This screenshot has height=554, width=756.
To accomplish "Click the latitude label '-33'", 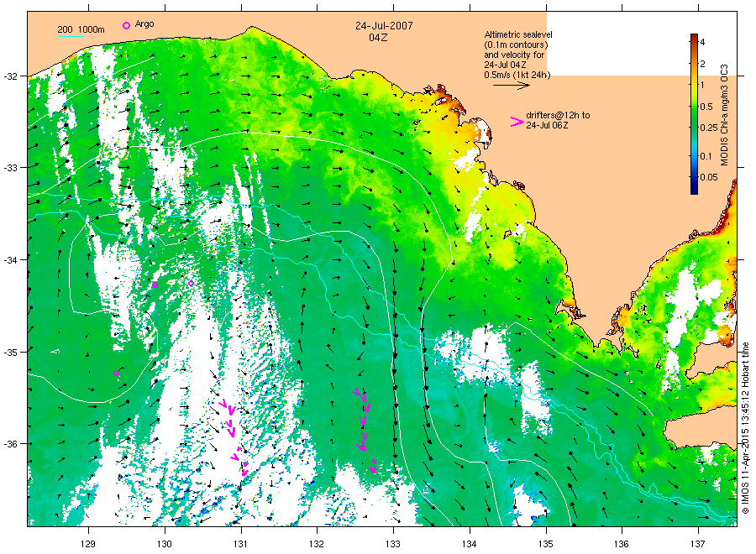I will click(x=10, y=168).
